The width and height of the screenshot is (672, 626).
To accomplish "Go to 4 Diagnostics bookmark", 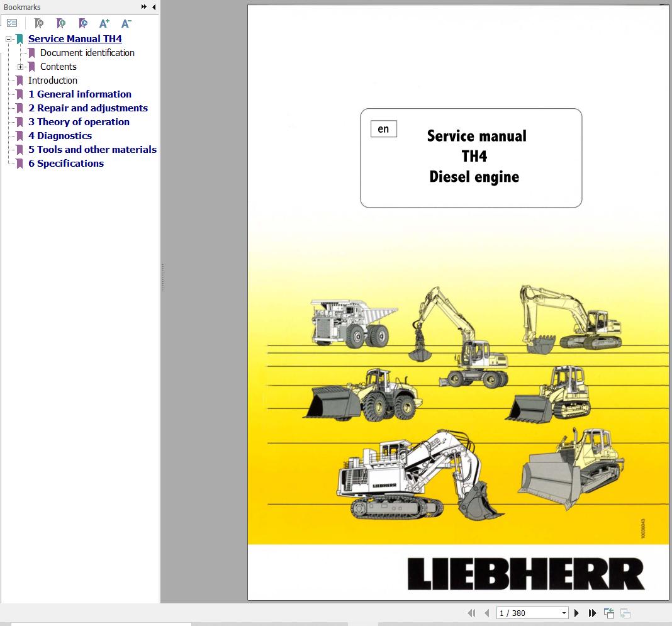I will 60,135.
